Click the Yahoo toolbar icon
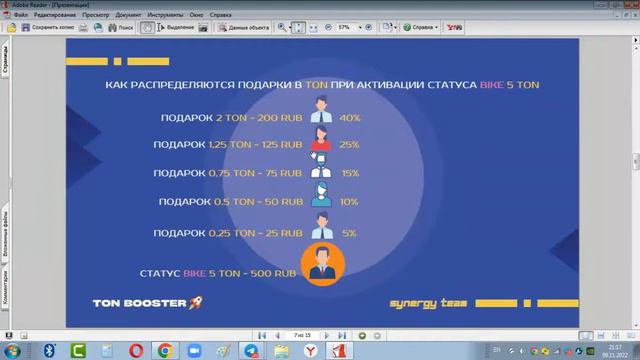Screen dimensions: 640x360 coord(454,27)
